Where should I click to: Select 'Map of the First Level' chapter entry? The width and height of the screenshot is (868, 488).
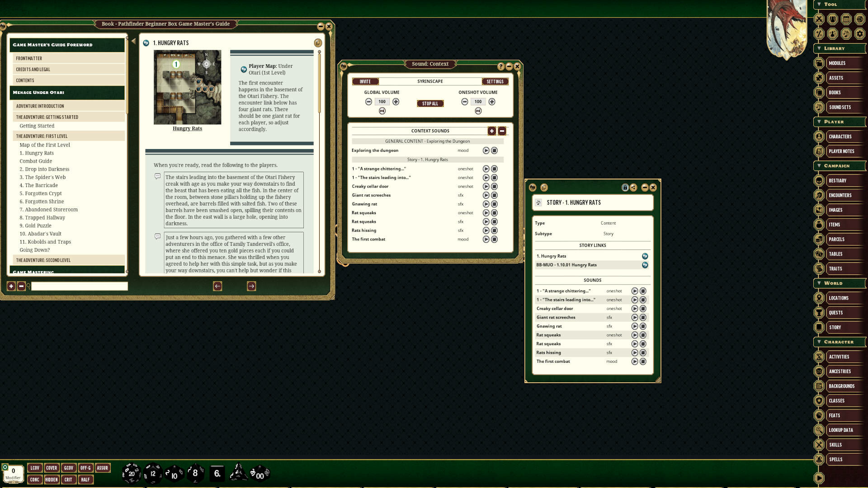(44, 145)
